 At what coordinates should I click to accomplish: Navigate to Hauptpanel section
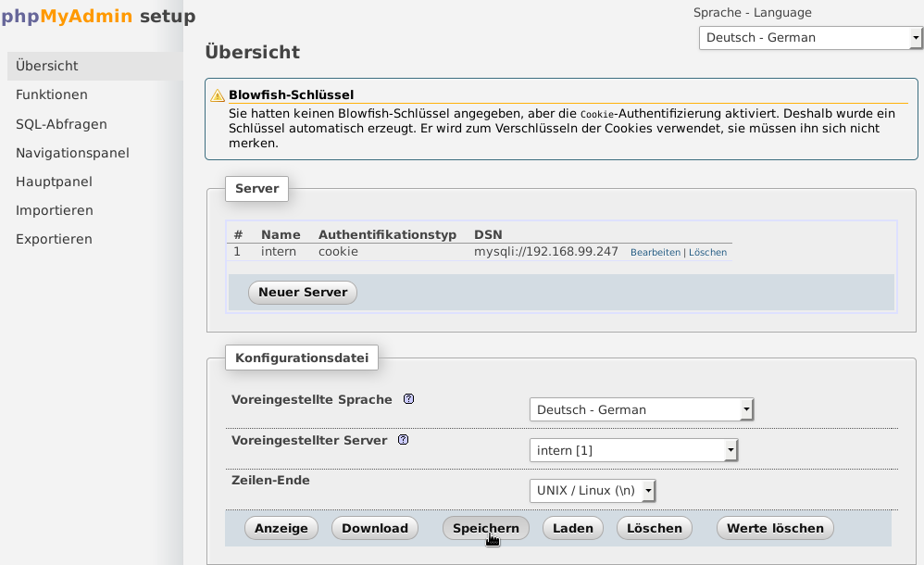click(54, 182)
